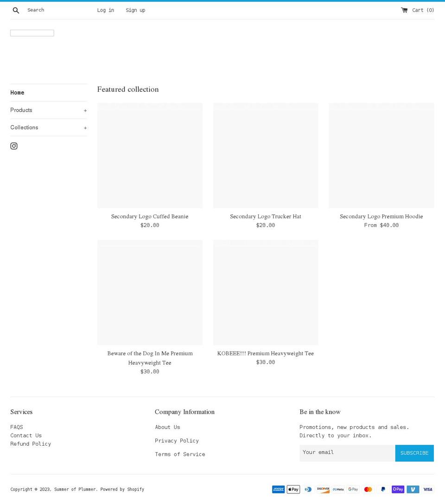This screenshot has height=504, width=445.
Task: Click the search magnifier icon
Action: [x=16, y=10]
